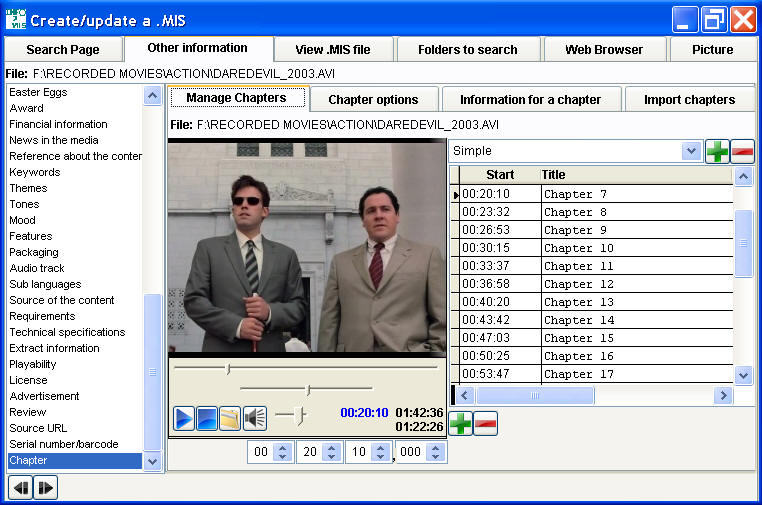The height and width of the screenshot is (505, 762).
Task: Select the Other information tab
Action: tap(198, 48)
